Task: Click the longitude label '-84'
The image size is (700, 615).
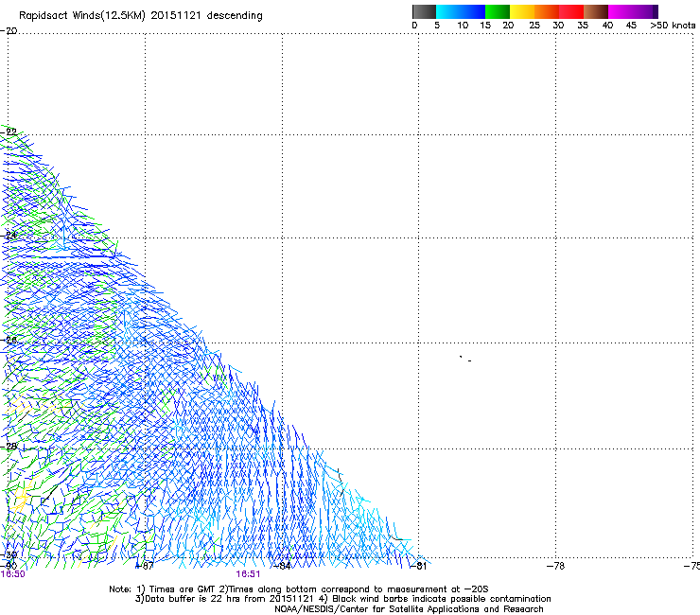Action: [281, 566]
